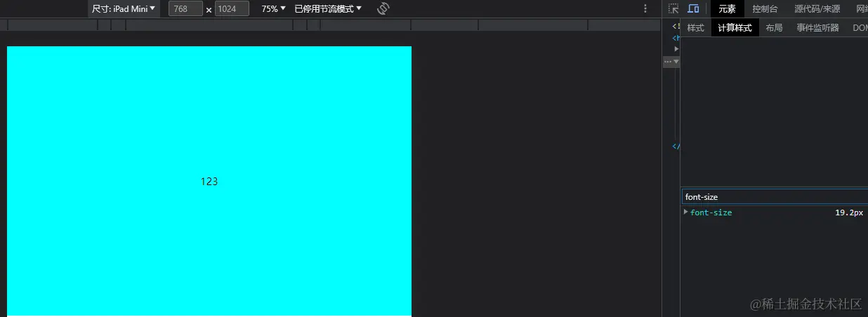Open the 布局 sub-tab
Viewport: 868px width, 317px height.
pos(774,28)
